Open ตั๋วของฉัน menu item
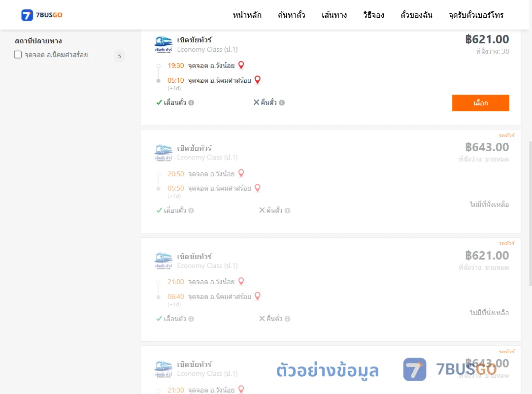532x394 pixels. click(x=416, y=15)
